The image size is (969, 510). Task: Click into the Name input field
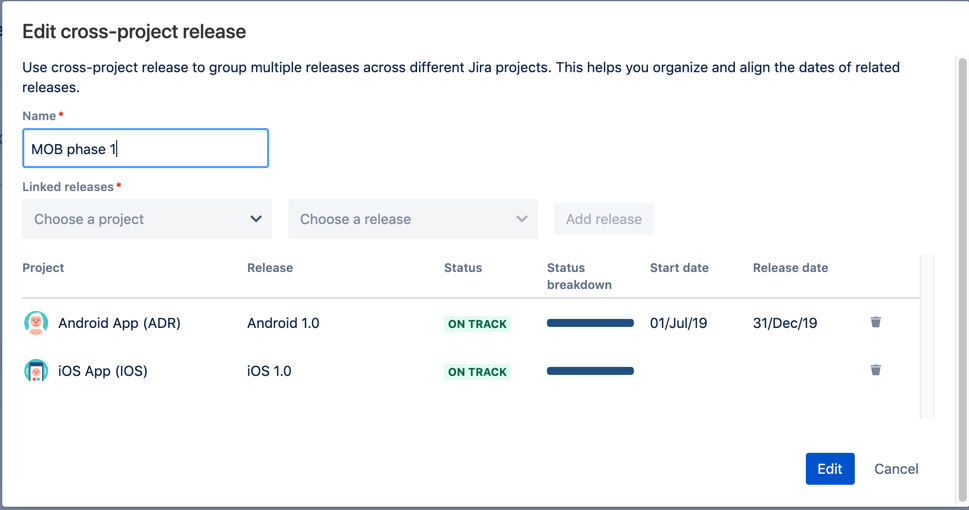point(145,148)
